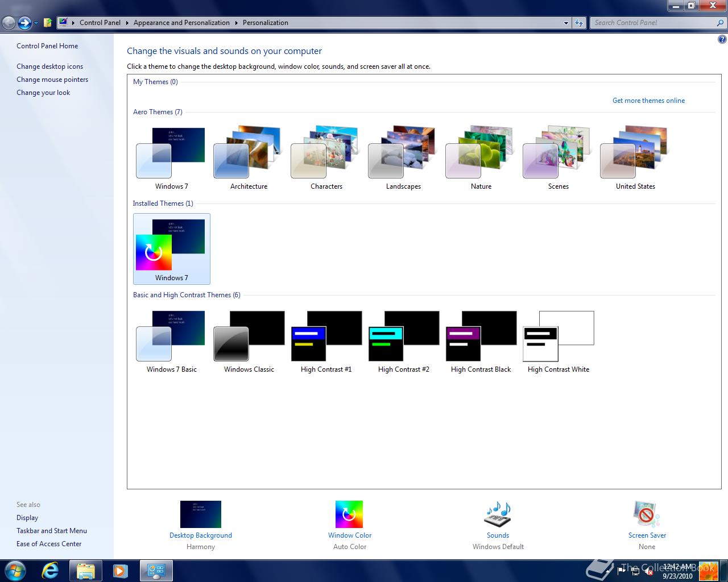Apply the Windows 7 Basic theme
Viewport: 728px width, 582px height.
(x=171, y=341)
